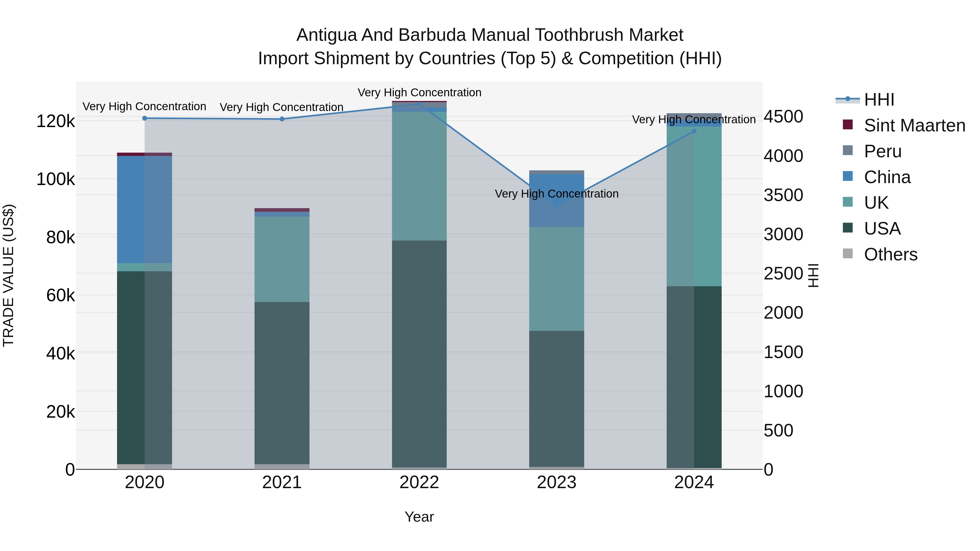Select the 2020 HHI data point
980x551 pixels.
pyautogui.click(x=145, y=118)
